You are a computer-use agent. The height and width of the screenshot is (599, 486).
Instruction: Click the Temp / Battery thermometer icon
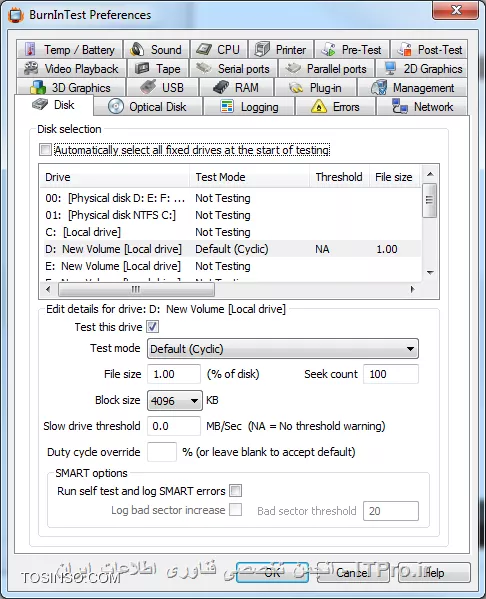click(x=30, y=49)
